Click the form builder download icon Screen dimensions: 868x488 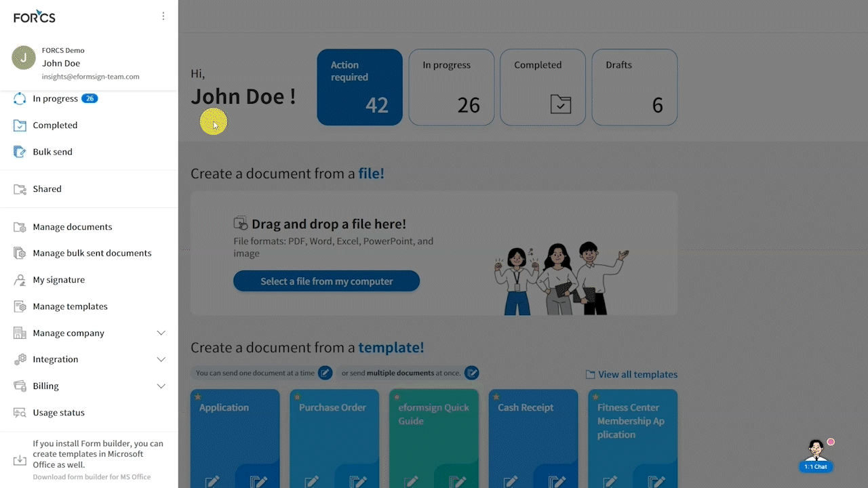tap(20, 461)
